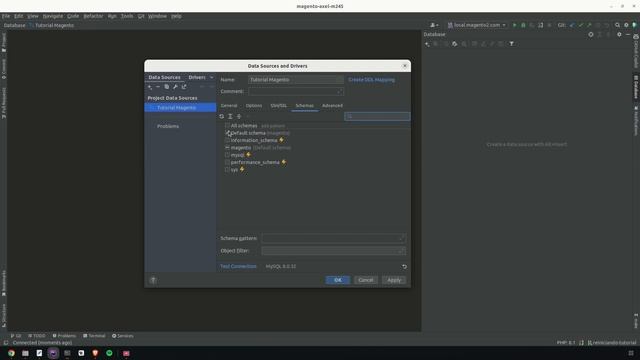Expand the Schema pattern field

[x=401, y=238]
